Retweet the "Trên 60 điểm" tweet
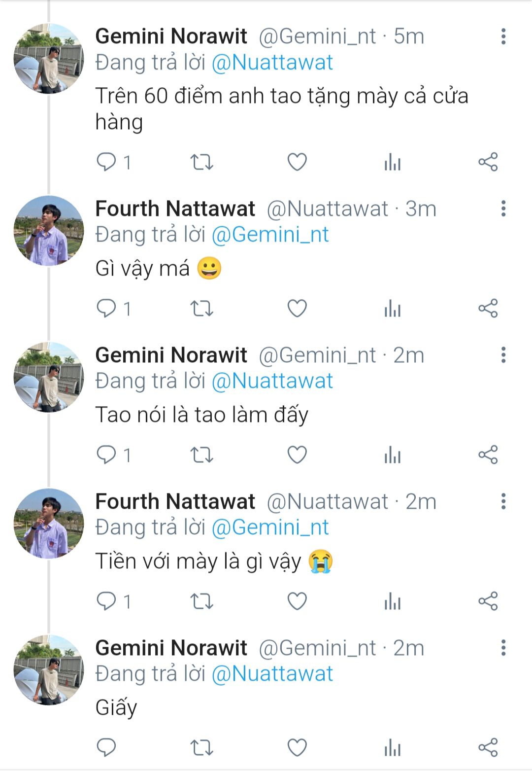The width and height of the screenshot is (532, 771). point(201,162)
